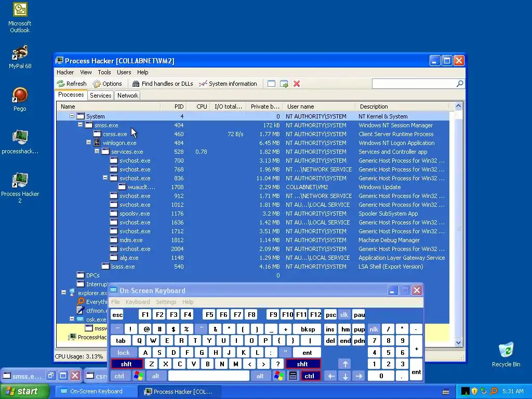Collapse the System process tree node
This screenshot has height=399, width=532.
click(72, 116)
